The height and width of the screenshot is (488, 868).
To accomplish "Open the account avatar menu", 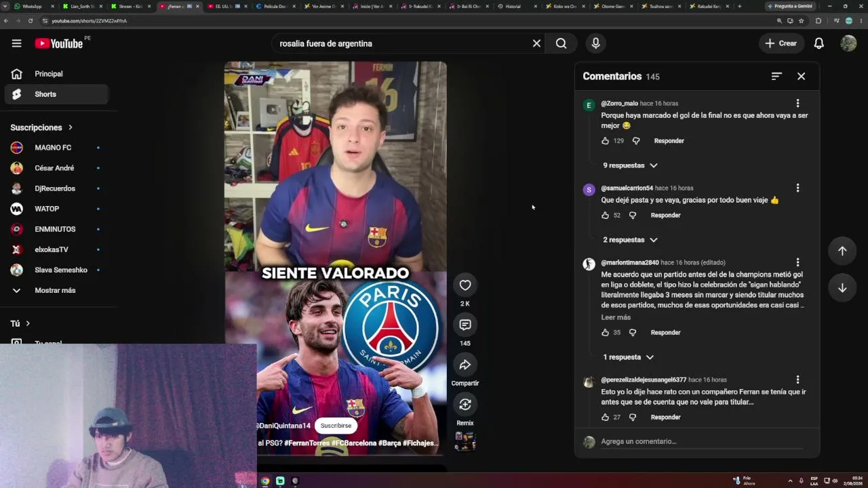I will [x=848, y=43].
